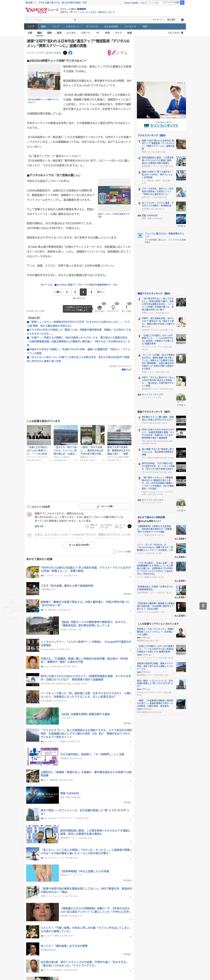The width and height of the screenshot is (210, 980).
Task: Open the ランキング tab
Action: point(130,27)
